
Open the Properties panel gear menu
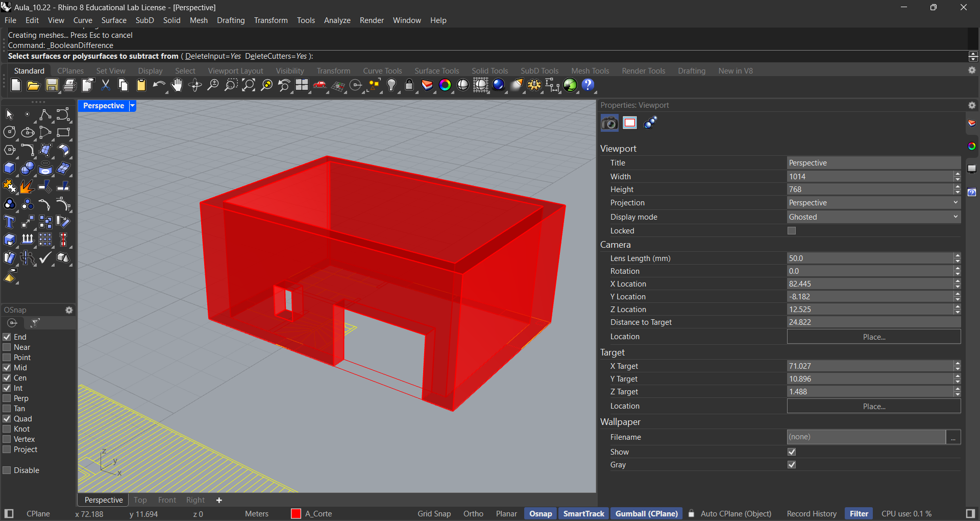tap(972, 105)
